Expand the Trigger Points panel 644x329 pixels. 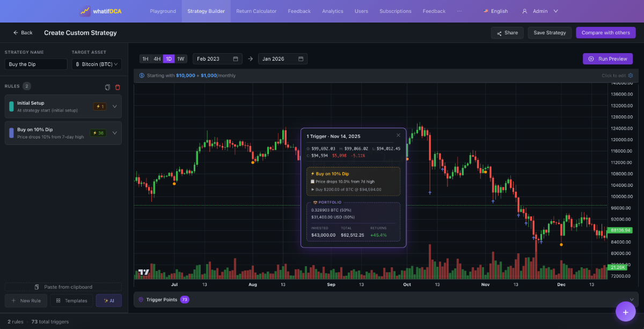631,299
